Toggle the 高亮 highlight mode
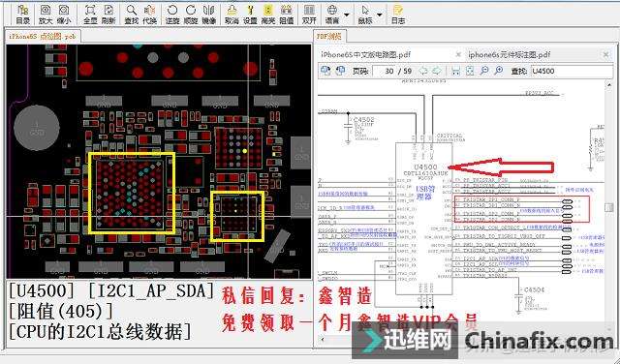620x364 pixels. point(268,15)
